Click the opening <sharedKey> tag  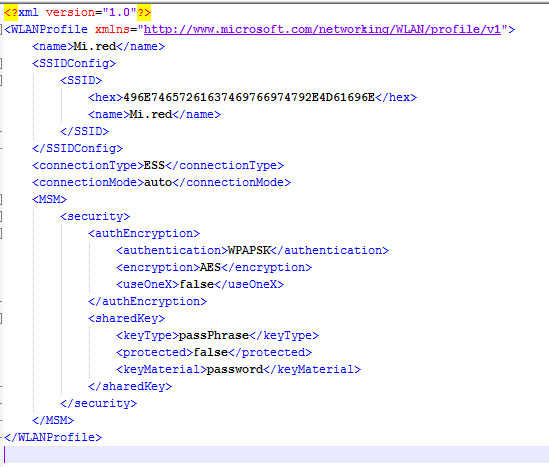click(x=126, y=318)
